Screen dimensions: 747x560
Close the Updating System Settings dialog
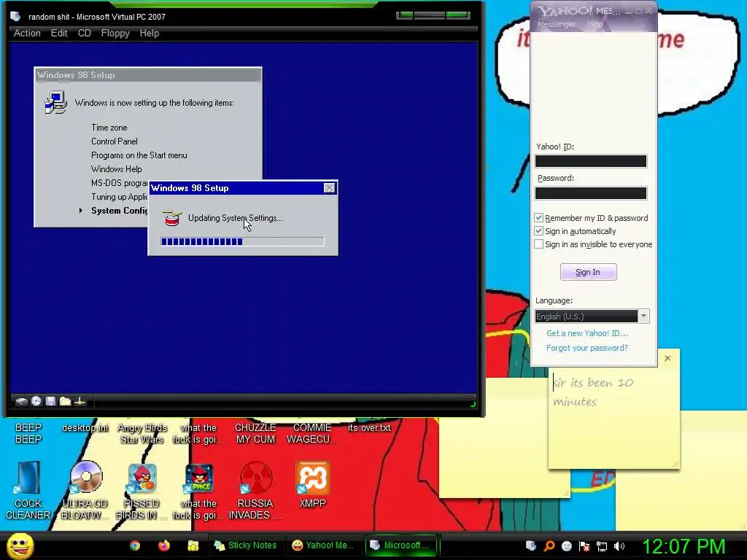tap(329, 188)
